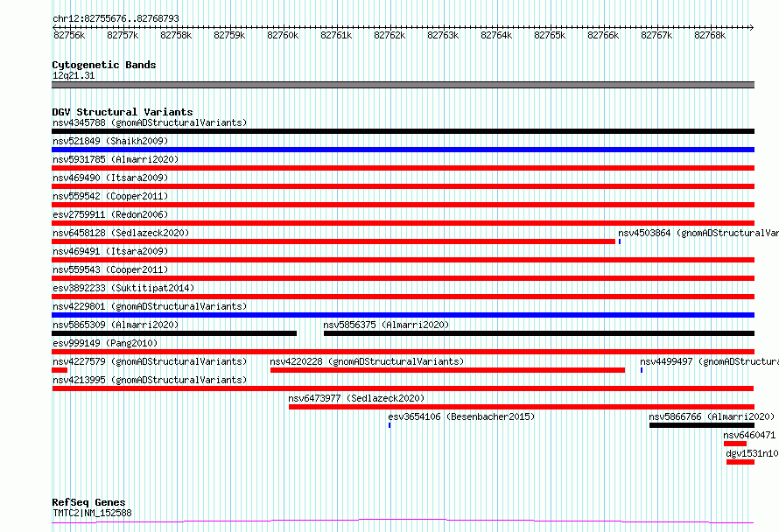Open the nsv4503864 variant label
The width and height of the screenshot is (779, 532).
(698, 233)
